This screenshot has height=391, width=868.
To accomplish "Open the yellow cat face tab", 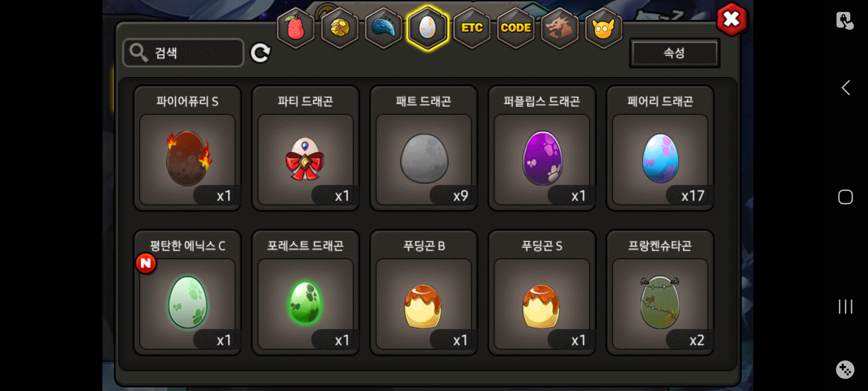I will (x=604, y=28).
